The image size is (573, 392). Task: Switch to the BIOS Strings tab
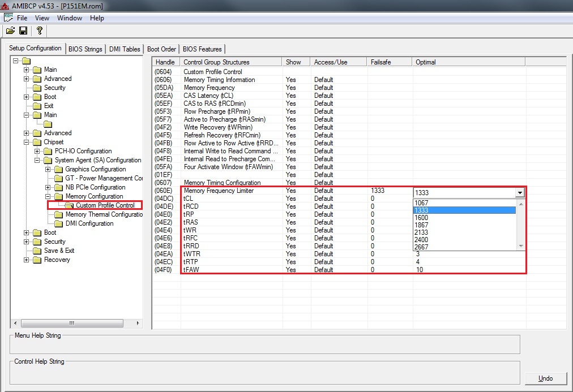85,49
